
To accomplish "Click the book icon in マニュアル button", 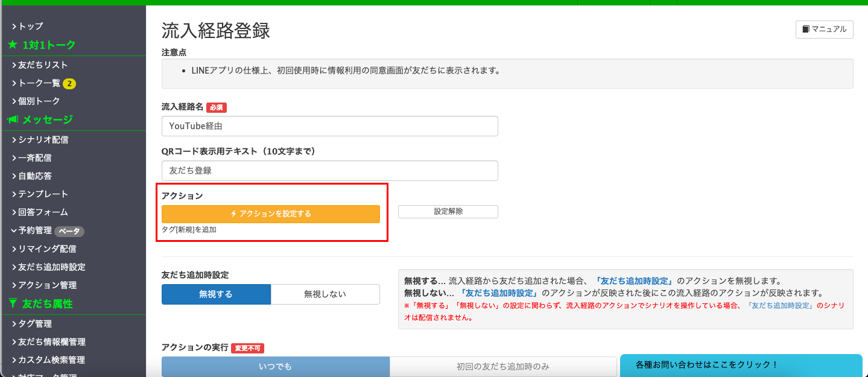I will [805, 29].
